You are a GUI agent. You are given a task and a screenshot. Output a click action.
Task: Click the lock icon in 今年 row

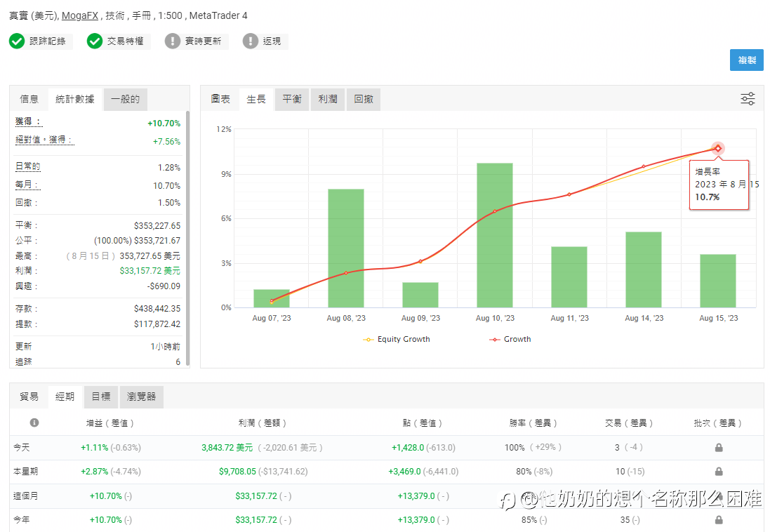tap(719, 520)
